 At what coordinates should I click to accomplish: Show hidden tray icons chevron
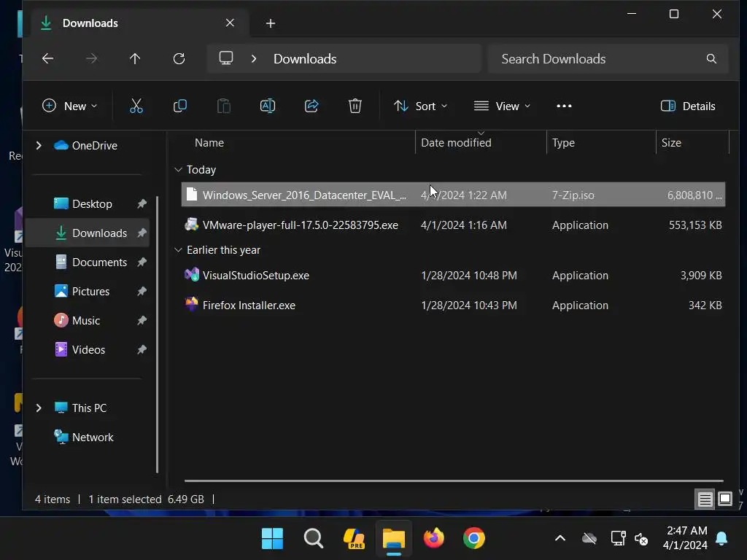click(560, 539)
